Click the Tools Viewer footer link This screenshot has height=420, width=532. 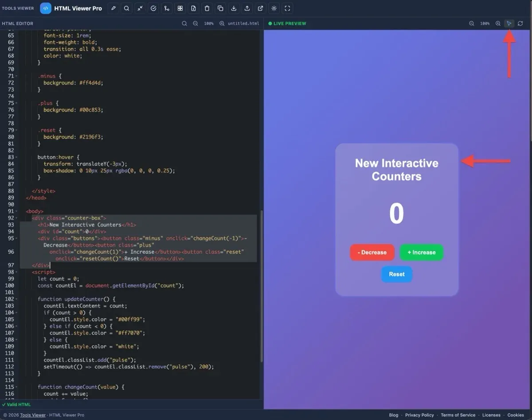33,415
